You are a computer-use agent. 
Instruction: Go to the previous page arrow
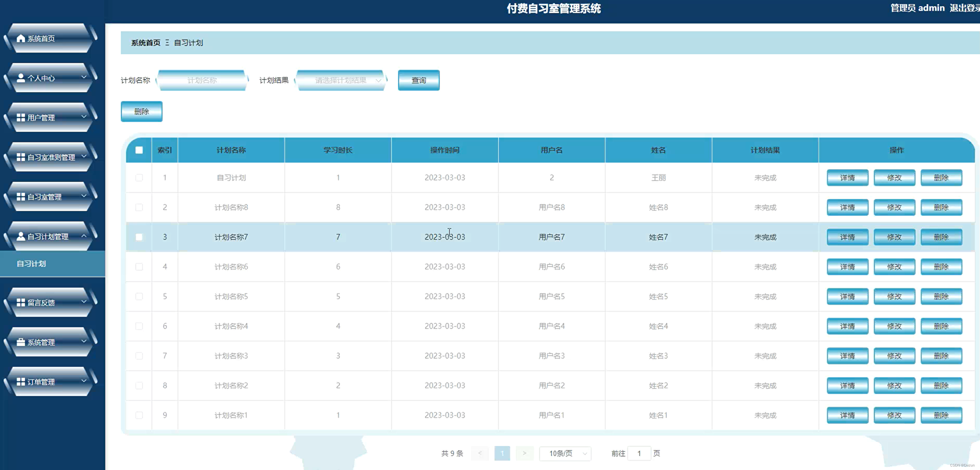click(480, 453)
